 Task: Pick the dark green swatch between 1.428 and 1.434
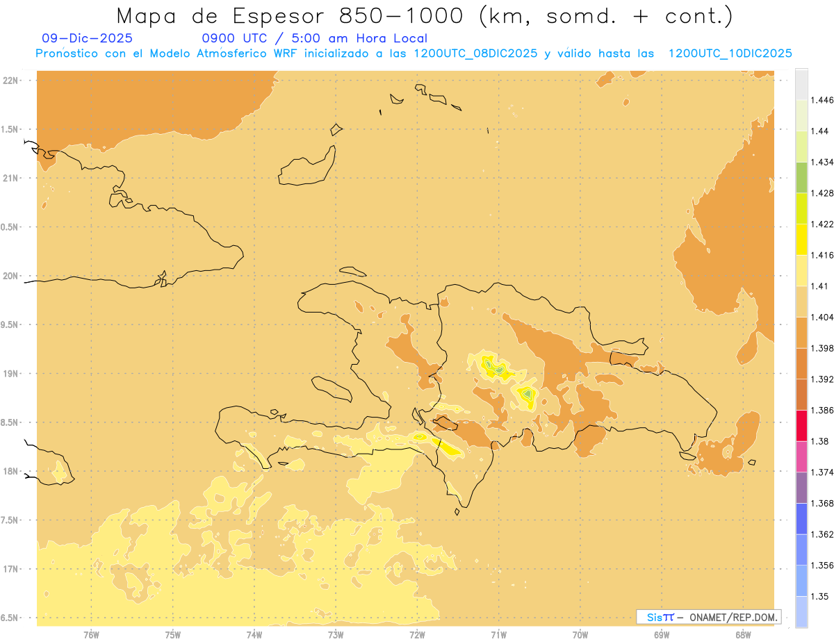(x=801, y=177)
